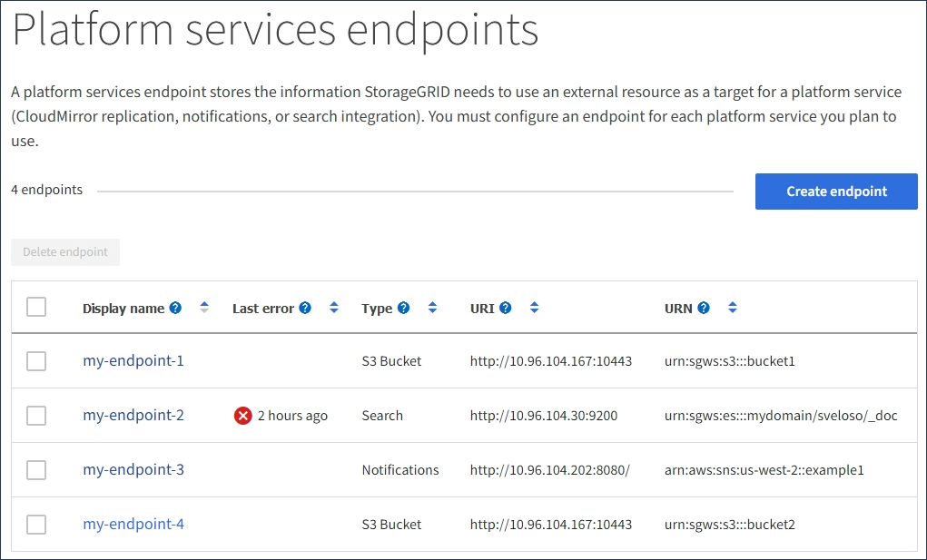The width and height of the screenshot is (927, 560).
Task: Sort by Type using sort arrows
Action: (432, 308)
